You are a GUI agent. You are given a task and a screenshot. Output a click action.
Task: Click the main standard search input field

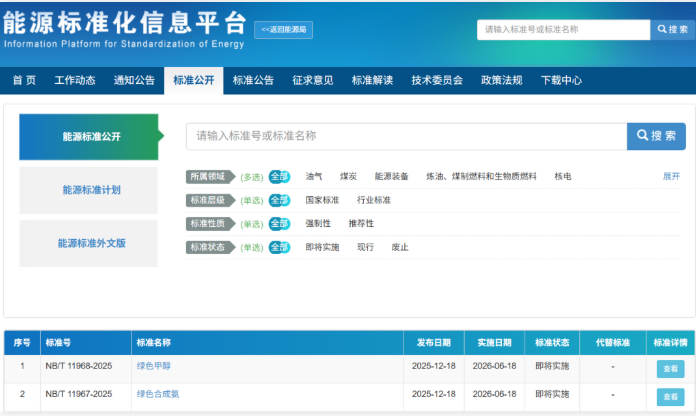point(405,136)
